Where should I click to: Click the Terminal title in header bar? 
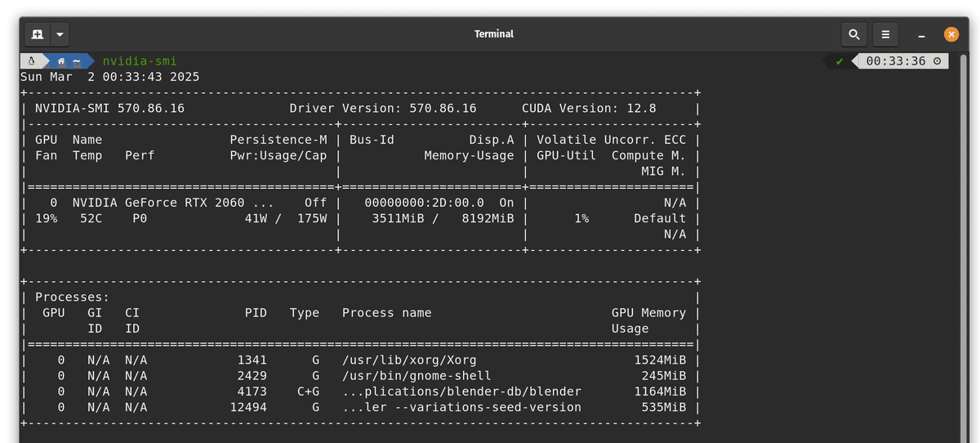pos(494,34)
